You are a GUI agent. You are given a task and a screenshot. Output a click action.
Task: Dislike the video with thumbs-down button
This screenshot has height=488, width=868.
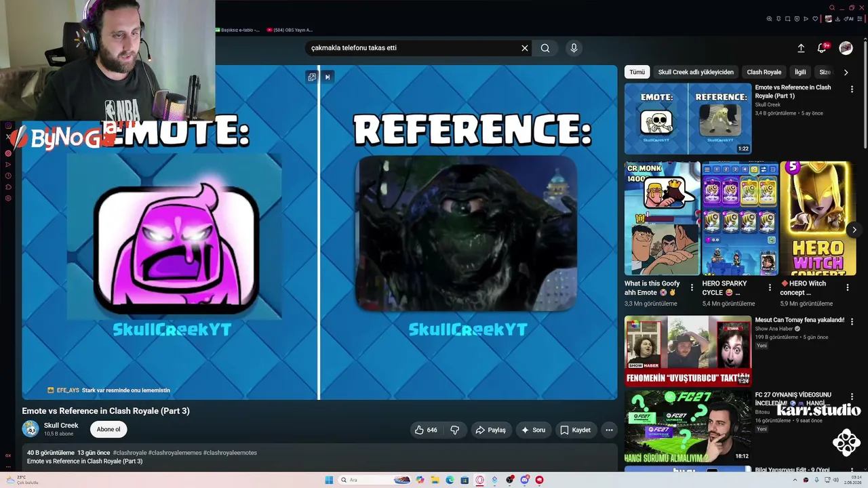coord(455,430)
